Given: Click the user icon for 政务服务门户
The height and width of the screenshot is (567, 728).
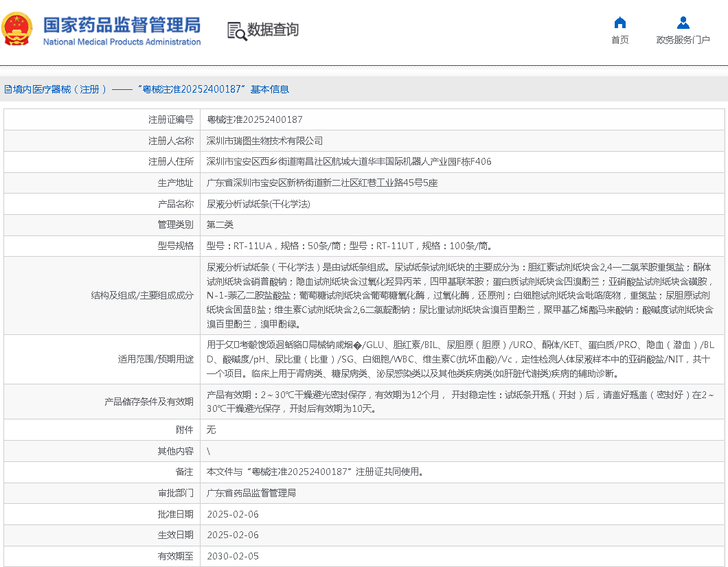Looking at the screenshot, I should (683, 22).
